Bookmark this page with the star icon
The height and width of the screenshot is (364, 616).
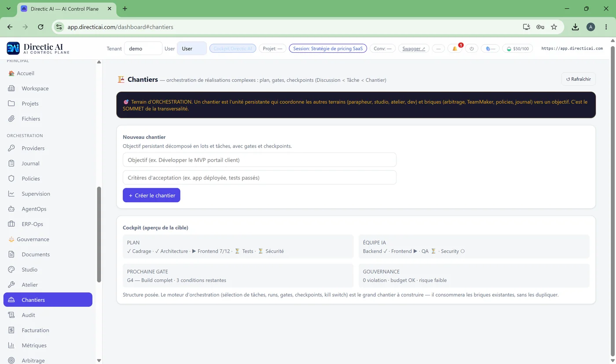click(554, 27)
